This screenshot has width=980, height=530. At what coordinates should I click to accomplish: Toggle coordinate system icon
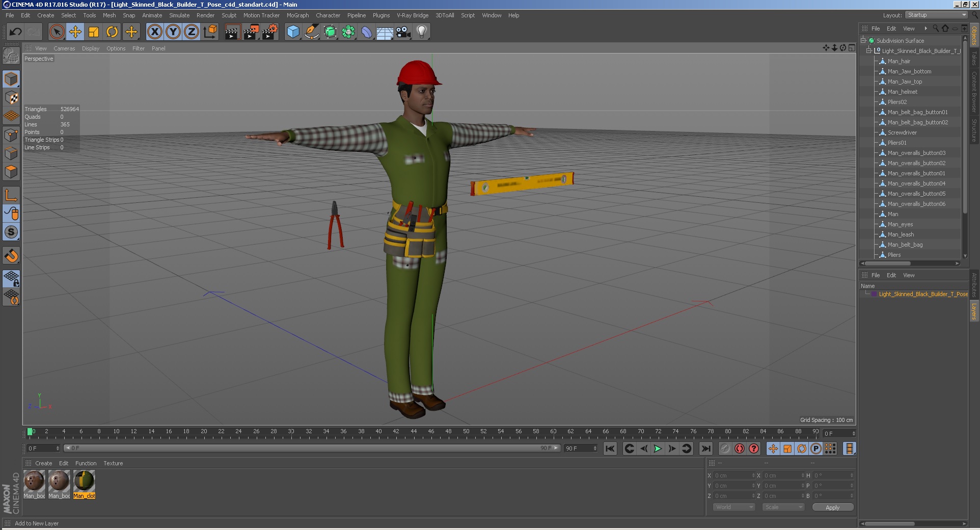point(210,32)
